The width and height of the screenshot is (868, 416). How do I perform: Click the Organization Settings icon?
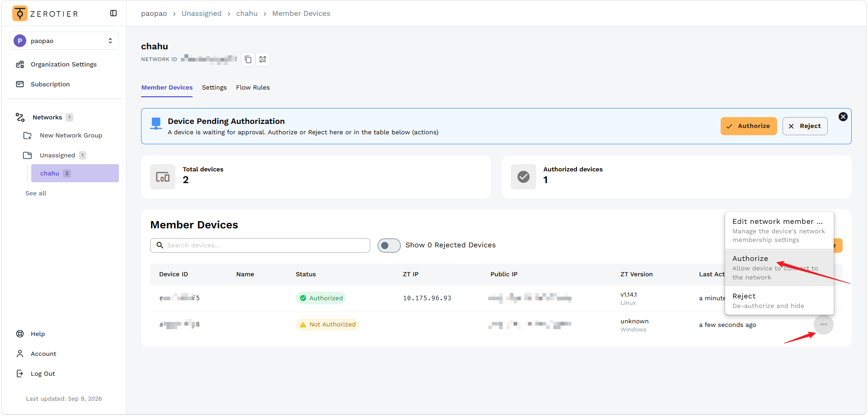[x=20, y=64]
